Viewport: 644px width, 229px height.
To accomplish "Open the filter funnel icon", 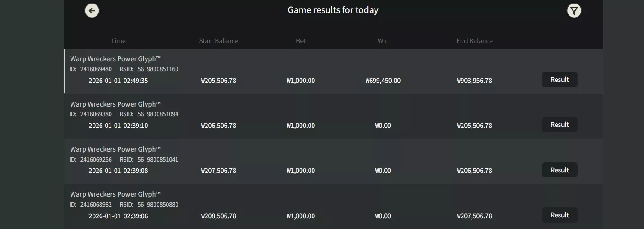I will (574, 10).
